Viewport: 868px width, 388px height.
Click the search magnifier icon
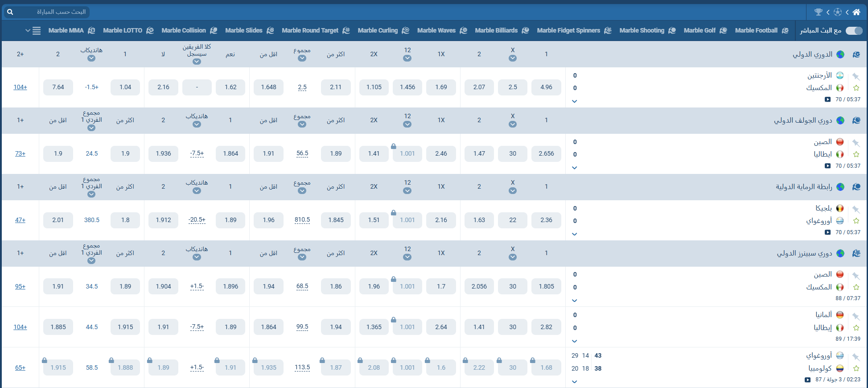(x=10, y=12)
